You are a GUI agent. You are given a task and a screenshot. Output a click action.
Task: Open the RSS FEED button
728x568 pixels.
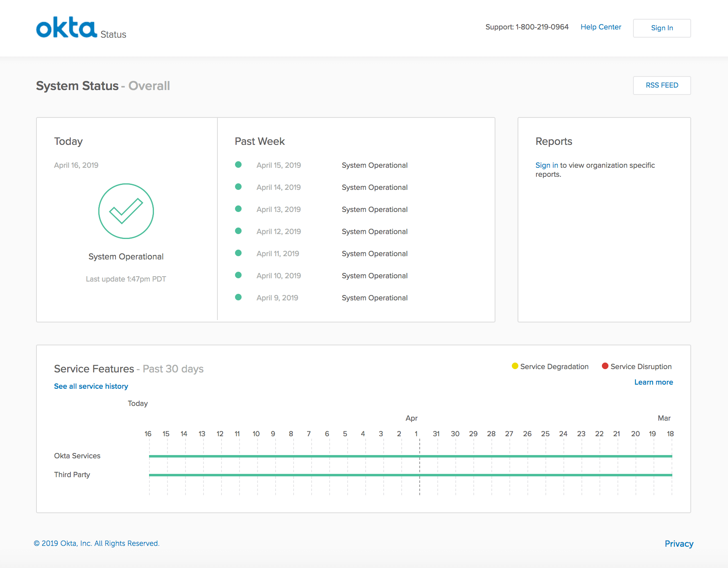(662, 85)
